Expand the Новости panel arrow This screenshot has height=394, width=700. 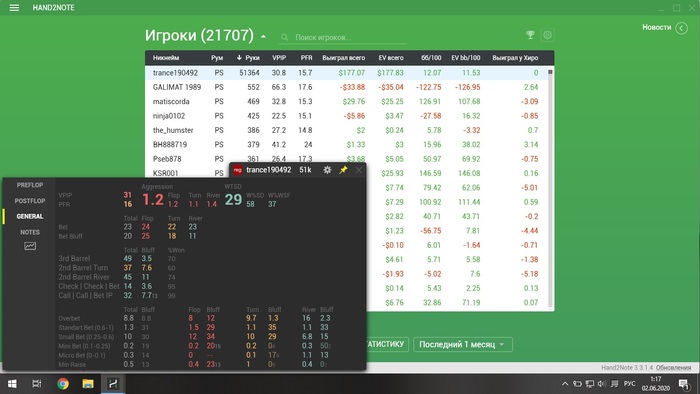[x=681, y=28]
